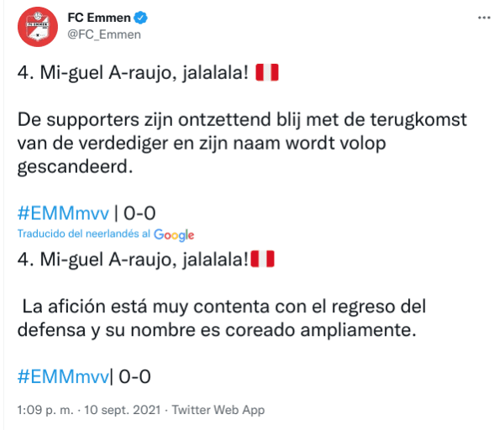Click the Google logo

click(x=174, y=234)
